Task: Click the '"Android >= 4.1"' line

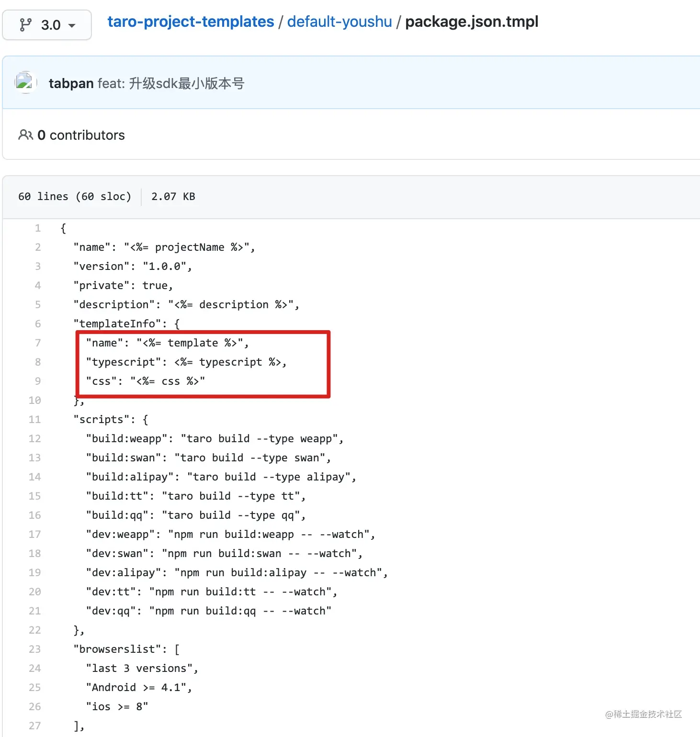Action: (139, 688)
